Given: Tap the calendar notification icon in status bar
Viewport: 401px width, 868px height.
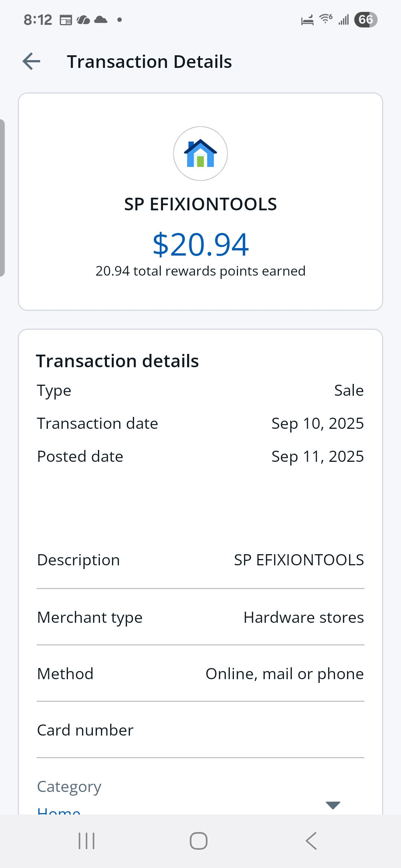Looking at the screenshot, I should coord(66,20).
